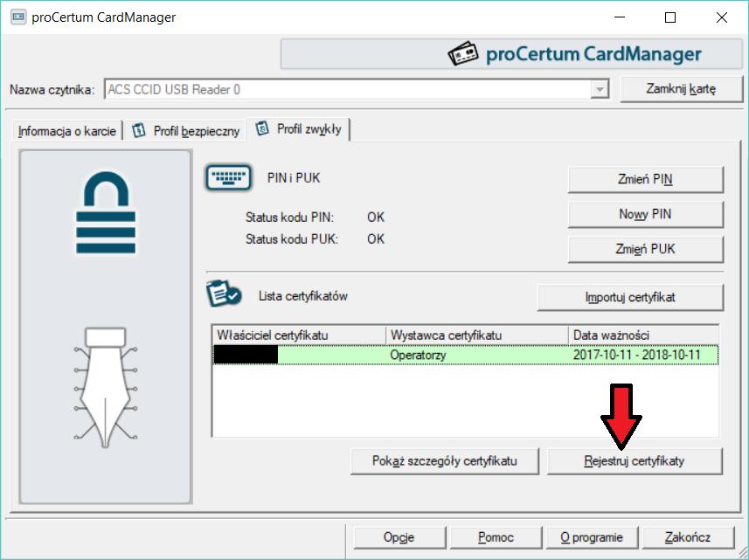Close the proCertum CardManager window
The height and width of the screenshot is (560, 749).
tap(722, 17)
